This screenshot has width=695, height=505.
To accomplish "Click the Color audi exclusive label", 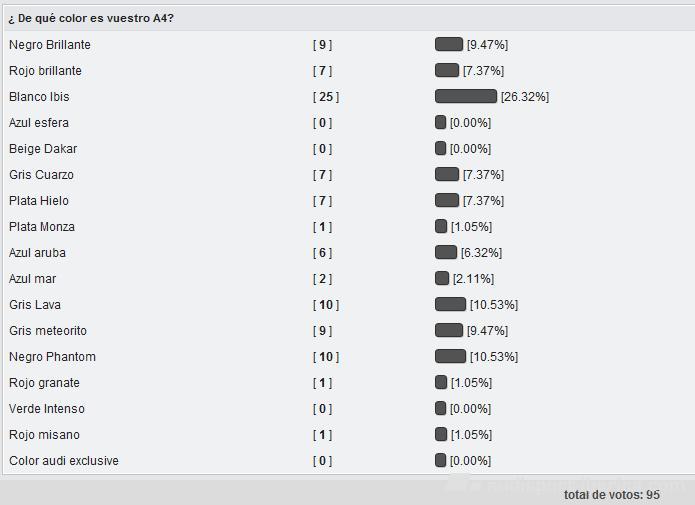I will click(x=64, y=461).
